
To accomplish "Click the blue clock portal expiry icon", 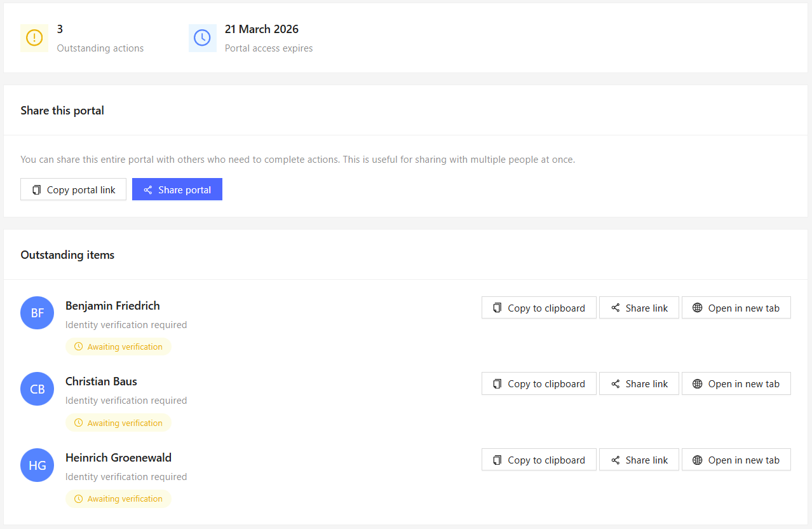I will tap(203, 38).
